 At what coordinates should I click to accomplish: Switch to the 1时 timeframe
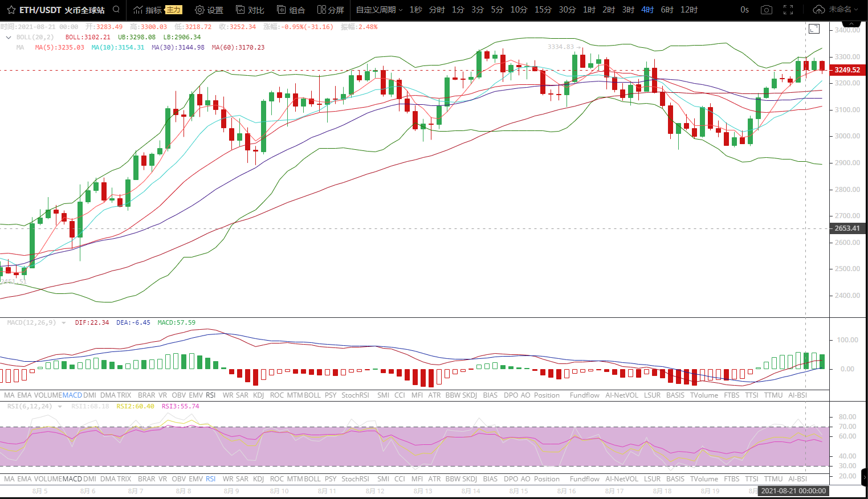pyautogui.click(x=589, y=10)
